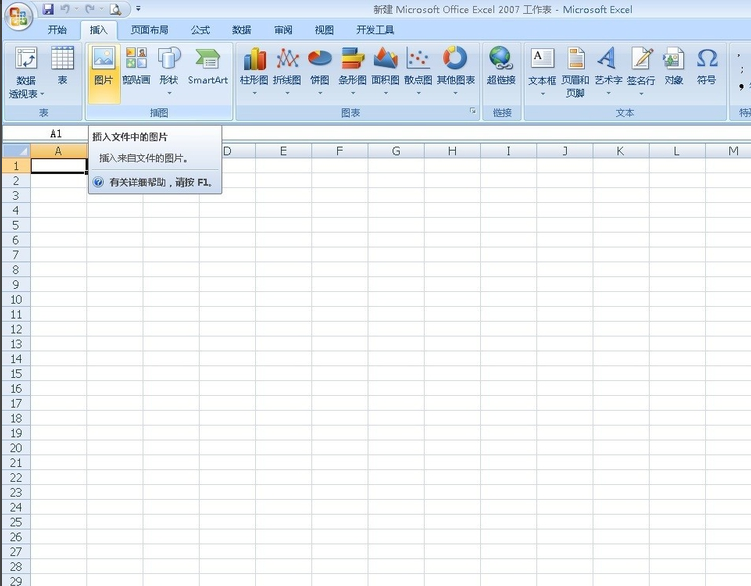The height and width of the screenshot is (586, 751).
Task: Insert a 签名行 signature line
Action: click(x=641, y=71)
